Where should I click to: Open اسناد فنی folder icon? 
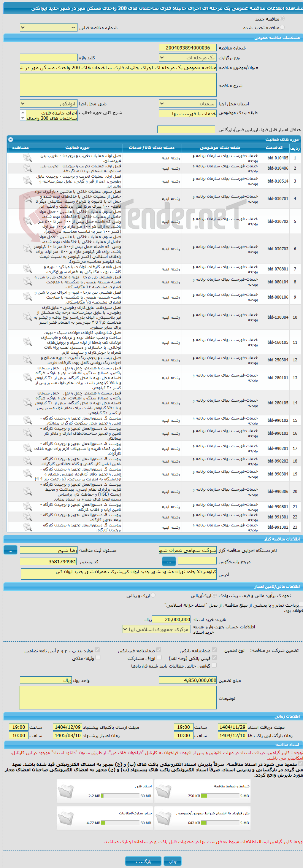(x=65, y=791)
